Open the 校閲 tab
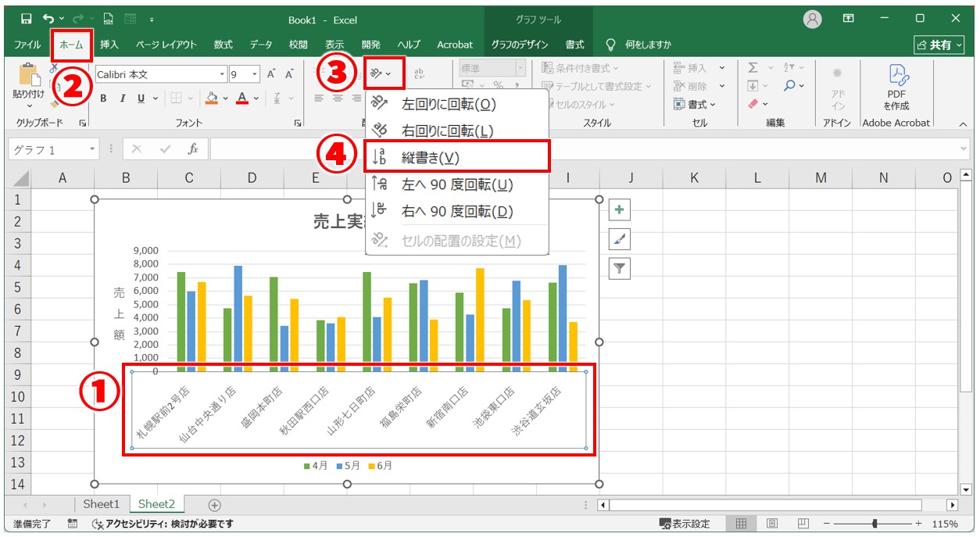This screenshot has height=537, width=980. pyautogui.click(x=298, y=45)
